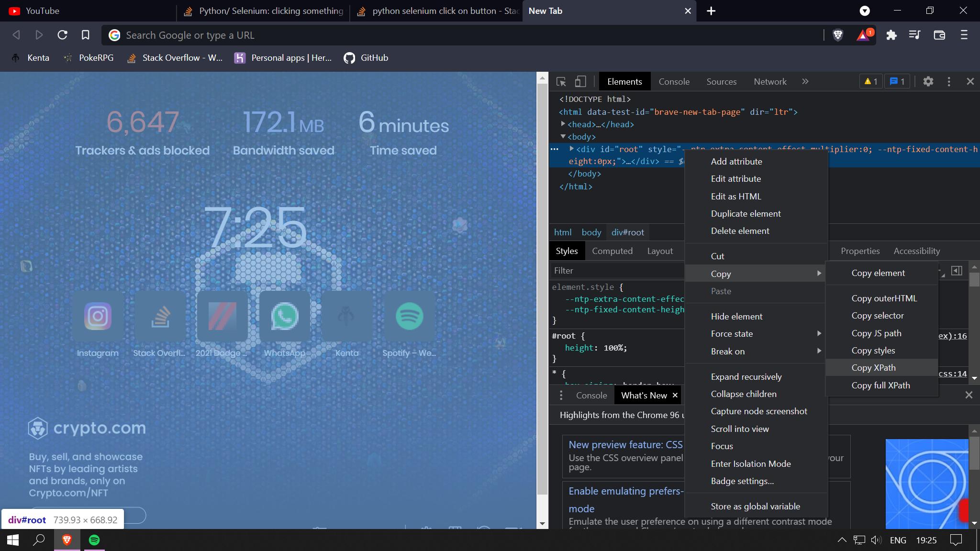Expand the head element node
Viewport: 980px width, 551px height.
click(x=563, y=124)
